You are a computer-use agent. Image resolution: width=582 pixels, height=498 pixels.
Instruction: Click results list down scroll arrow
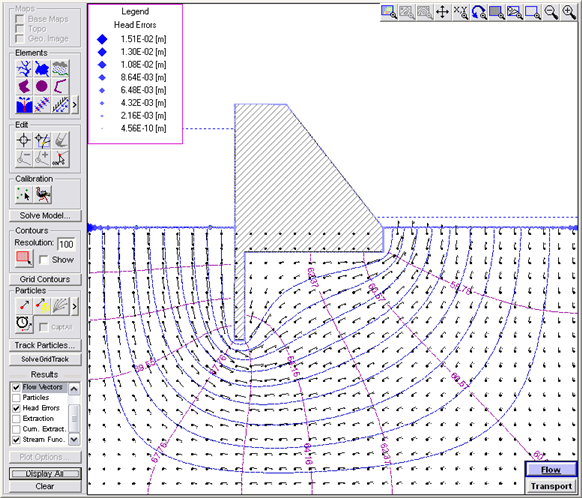[74, 440]
